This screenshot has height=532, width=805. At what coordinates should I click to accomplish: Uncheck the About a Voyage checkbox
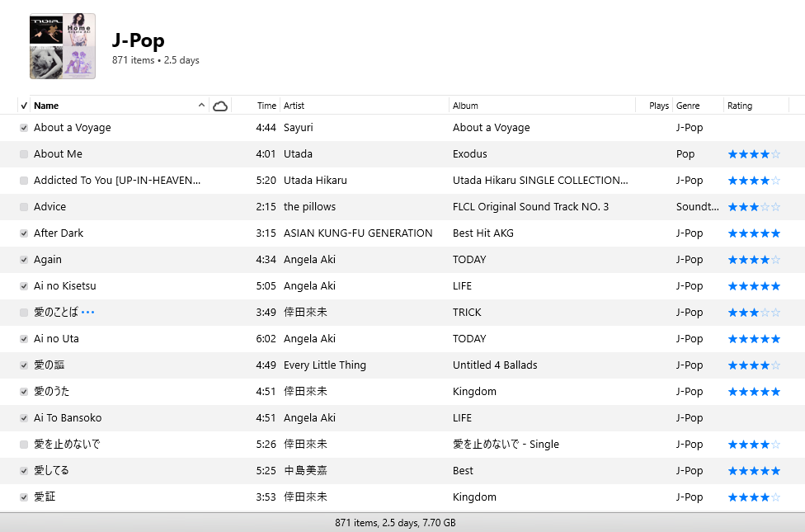(x=24, y=128)
